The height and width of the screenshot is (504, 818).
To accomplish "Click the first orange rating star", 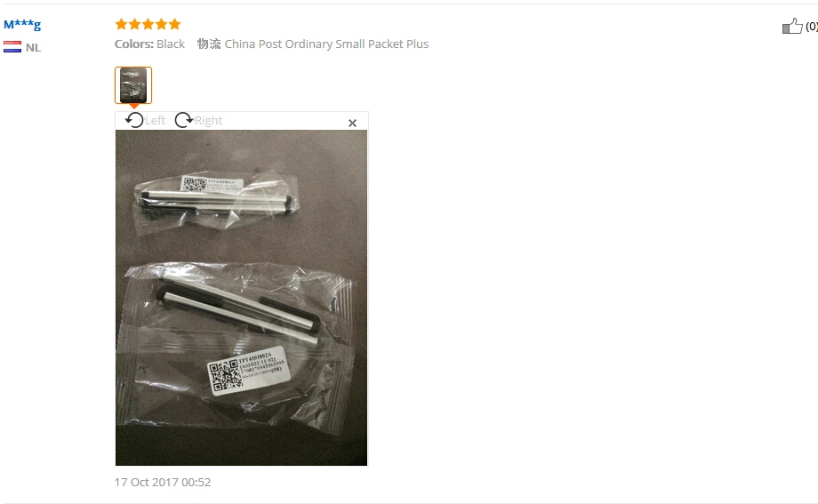I will (x=121, y=24).
